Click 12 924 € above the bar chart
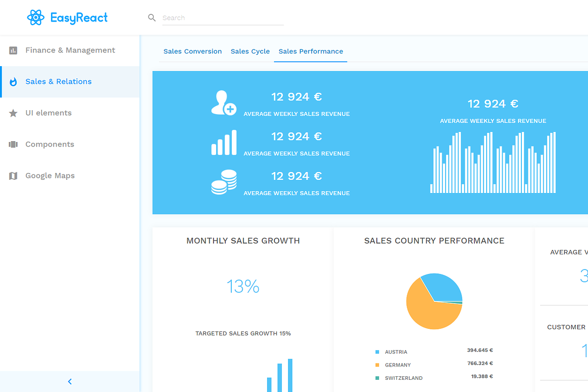Image resolution: width=588 pixels, height=392 pixels. (x=493, y=104)
